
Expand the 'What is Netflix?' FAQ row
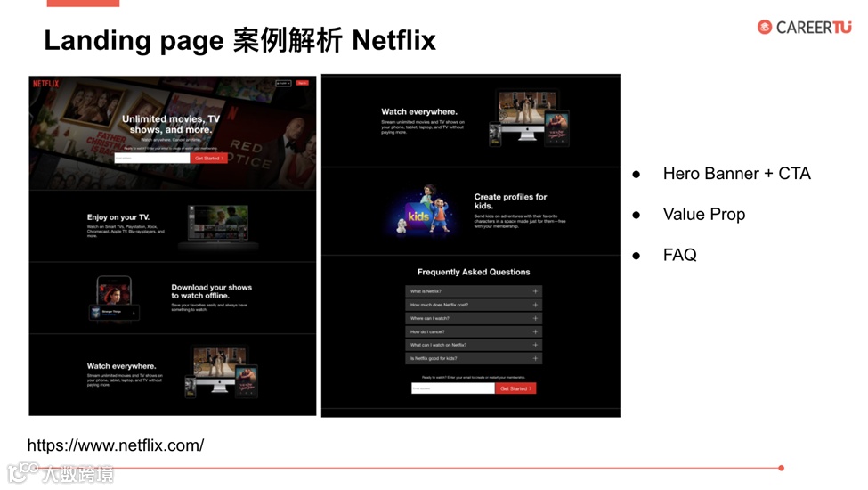(474, 291)
